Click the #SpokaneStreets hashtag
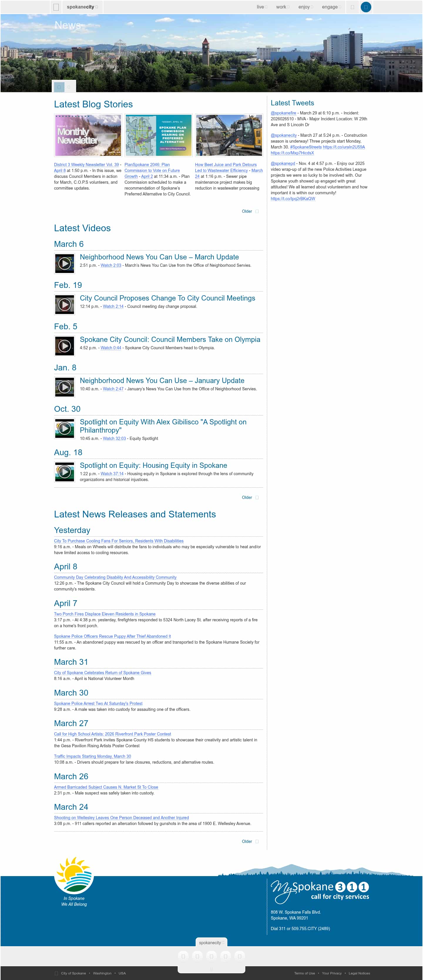 [306, 147]
